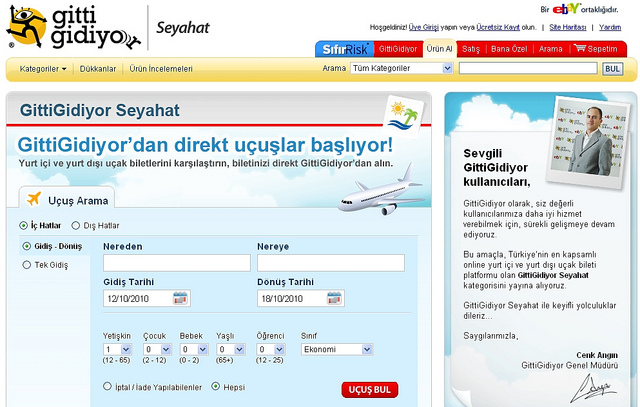Switch to the Bana Özel tab
The height and width of the screenshot is (407, 640).
(x=509, y=49)
